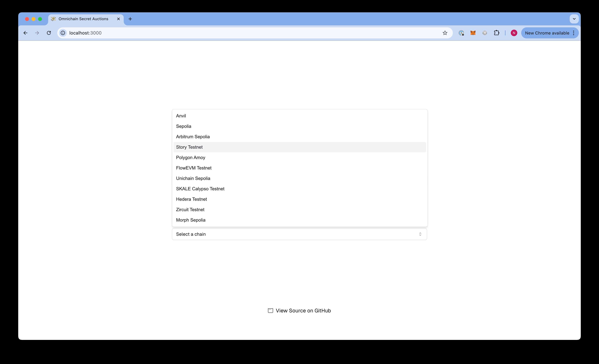Open the chain selection dropdown menu
This screenshot has height=364, width=599.
(299, 234)
